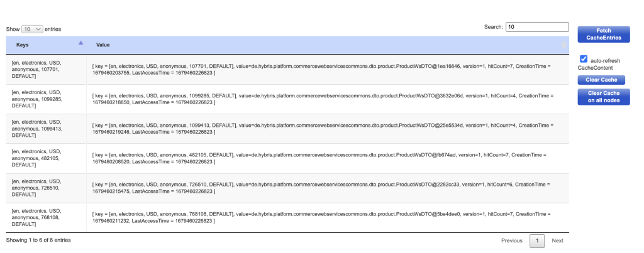Click the Clear Cache button
The height and width of the screenshot is (253, 644).
click(x=601, y=80)
